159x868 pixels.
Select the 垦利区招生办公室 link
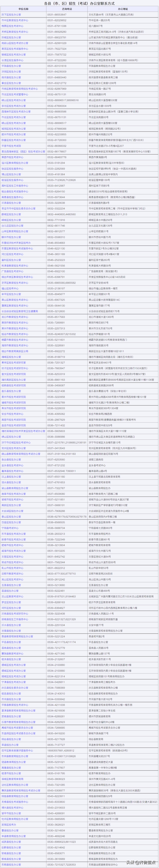coord(11,260)
